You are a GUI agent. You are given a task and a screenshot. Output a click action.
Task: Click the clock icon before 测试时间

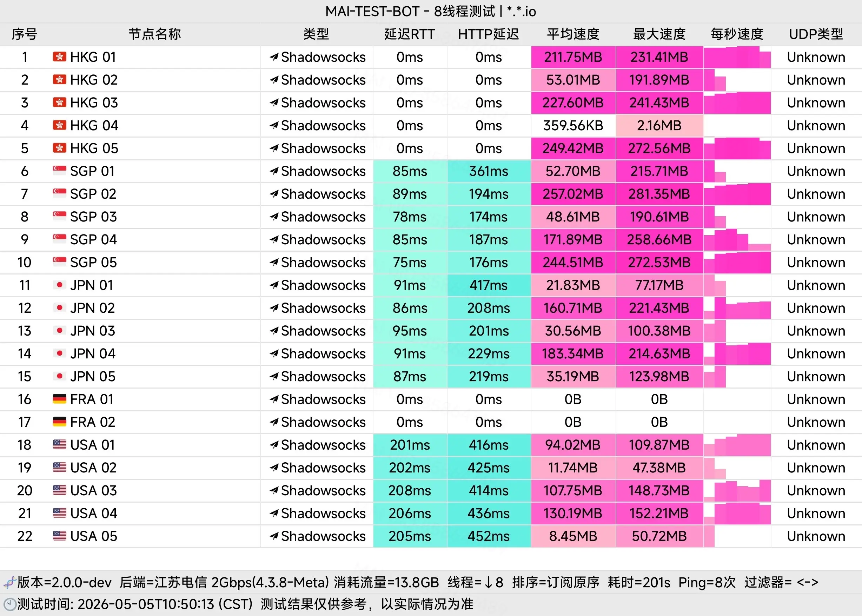pos(9,603)
